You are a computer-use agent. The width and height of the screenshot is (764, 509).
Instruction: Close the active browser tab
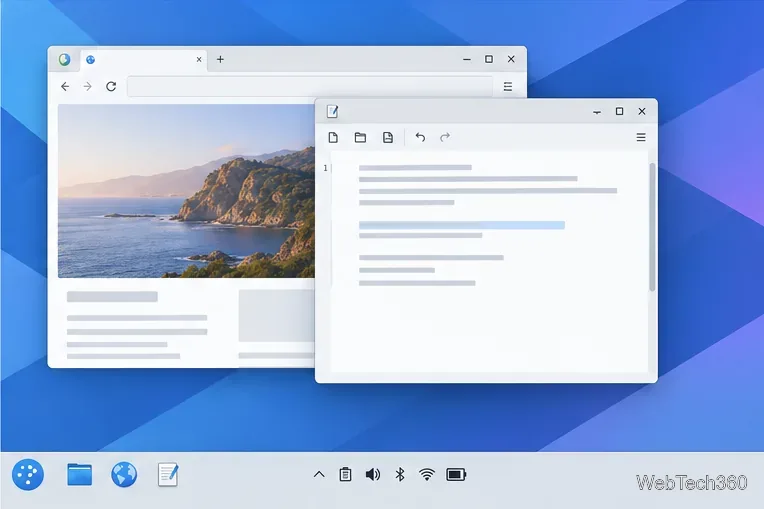[199, 59]
